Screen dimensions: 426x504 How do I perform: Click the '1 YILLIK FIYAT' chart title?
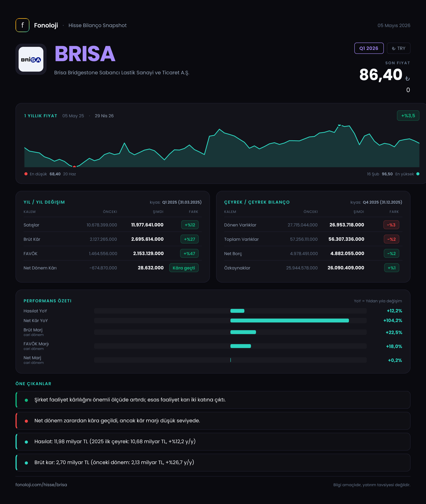(x=41, y=116)
